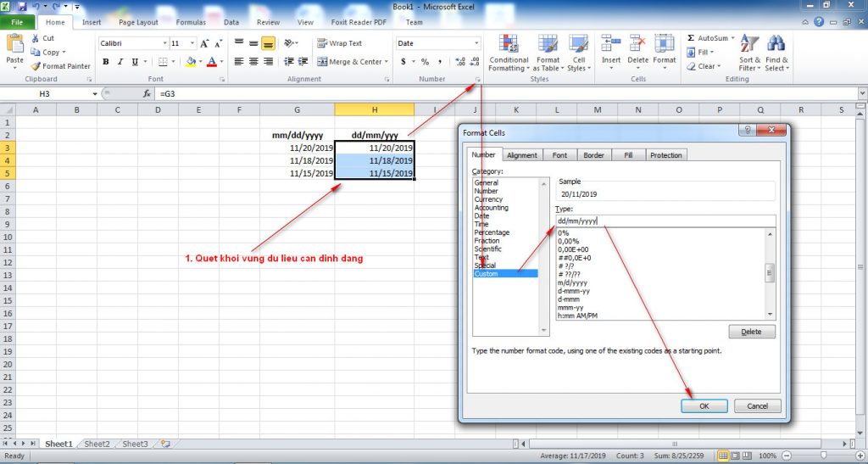Click the Insert Function fx icon
Viewport: 868px width, 464px height.
[147, 94]
